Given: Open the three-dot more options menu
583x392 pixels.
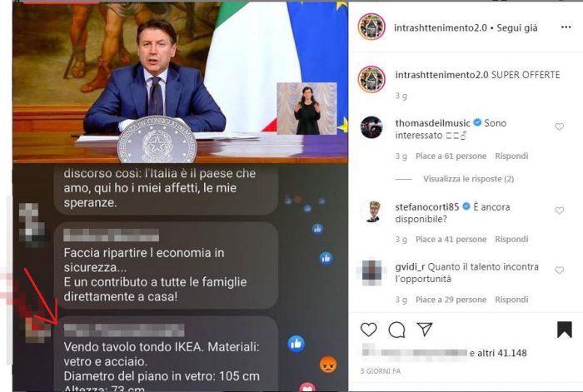Looking at the screenshot, I should click(x=566, y=27).
